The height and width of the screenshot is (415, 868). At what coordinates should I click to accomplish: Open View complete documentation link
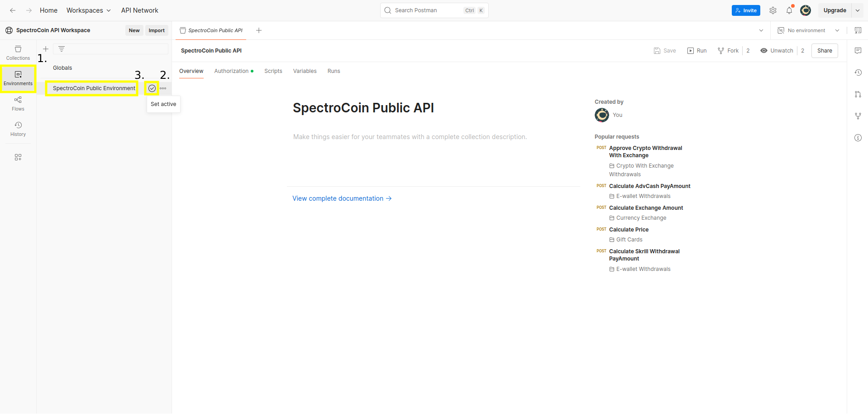[342, 198]
